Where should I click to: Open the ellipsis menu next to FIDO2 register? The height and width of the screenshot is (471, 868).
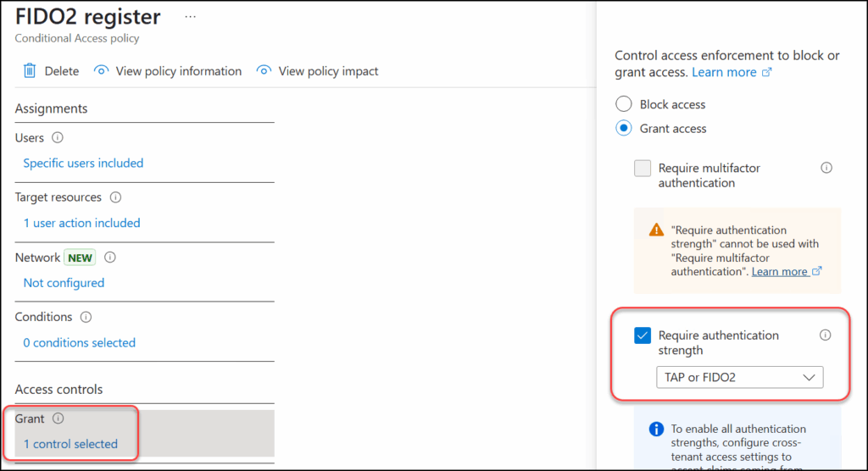pyautogui.click(x=191, y=17)
